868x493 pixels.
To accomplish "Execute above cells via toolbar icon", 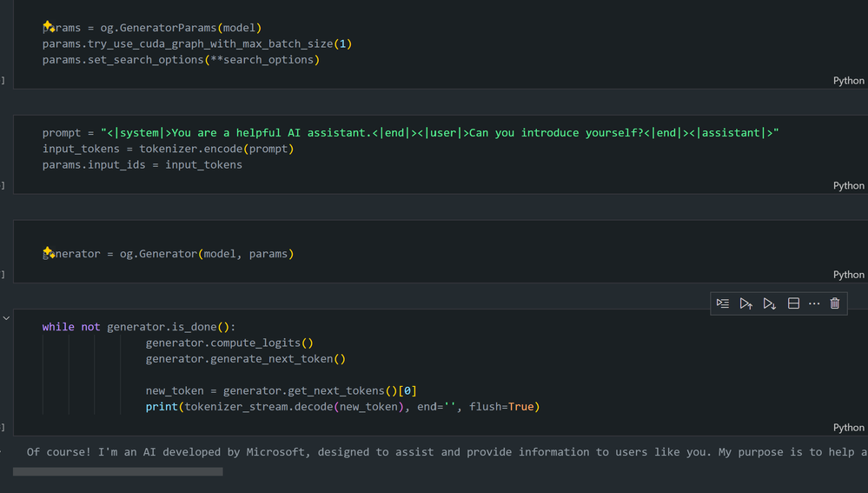I will (745, 303).
